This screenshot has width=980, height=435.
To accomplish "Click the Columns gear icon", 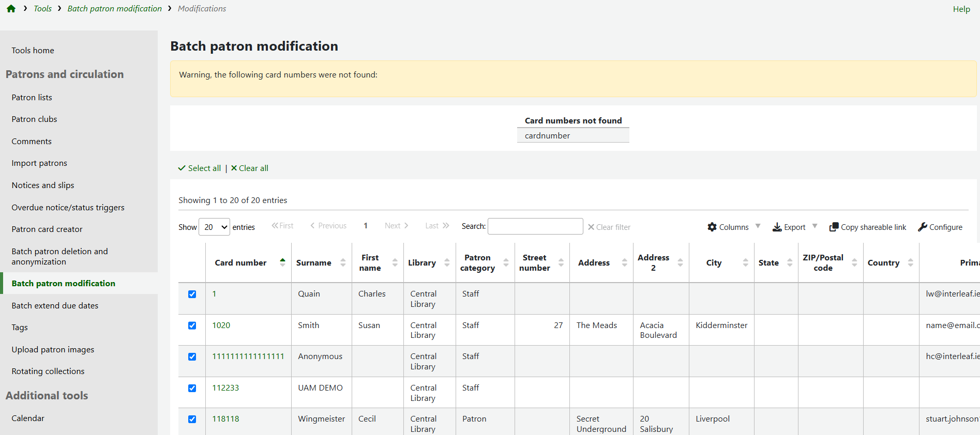I will click(712, 227).
